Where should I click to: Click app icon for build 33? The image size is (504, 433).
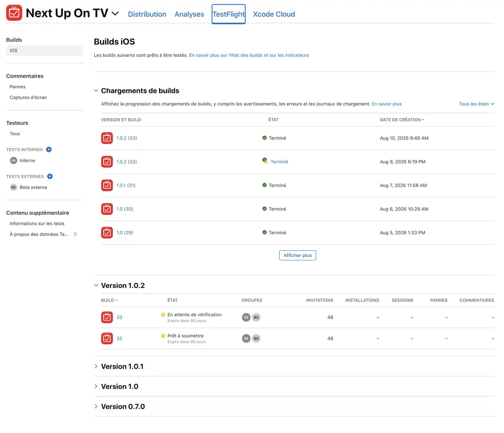(107, 317)
